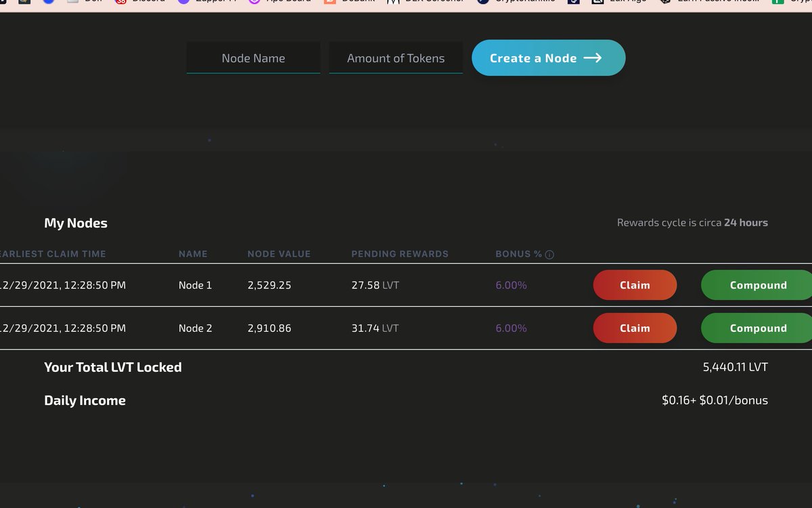Click node value 2,529.25

pos(269,285)
